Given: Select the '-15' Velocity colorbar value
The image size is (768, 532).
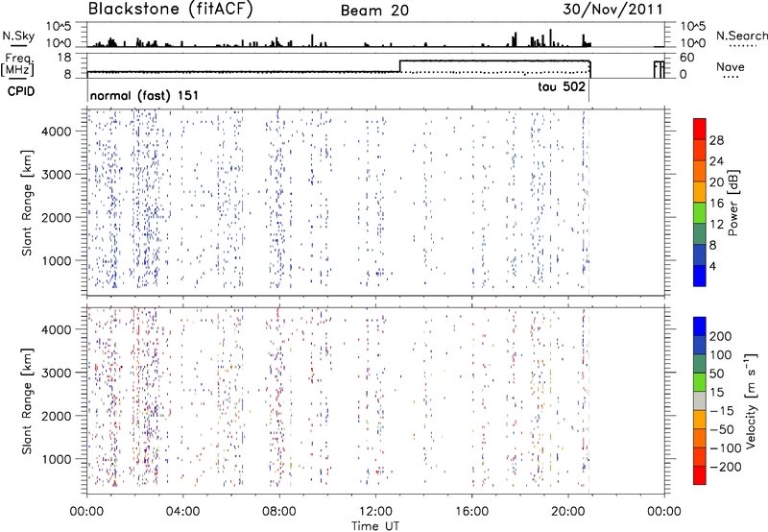Looking at the screenshot, I should point(722,410).
